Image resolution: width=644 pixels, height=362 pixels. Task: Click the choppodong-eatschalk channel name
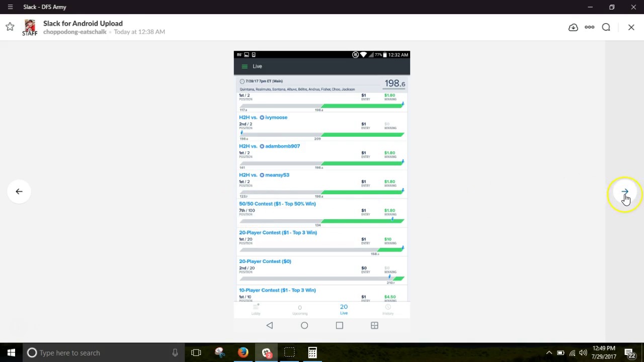tap(74, 32)
